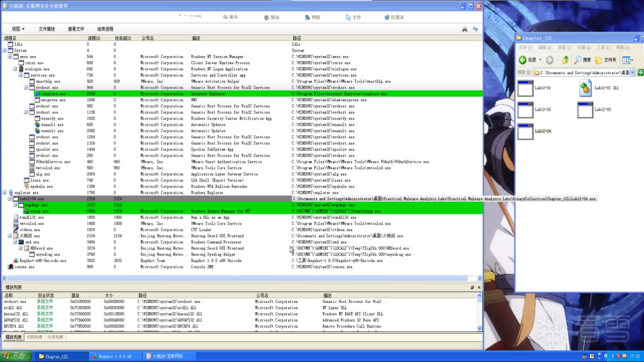Collapse the svchost.exe node with PID 944
The width and height of the screenshot is (644, 362).
point(26,87)
